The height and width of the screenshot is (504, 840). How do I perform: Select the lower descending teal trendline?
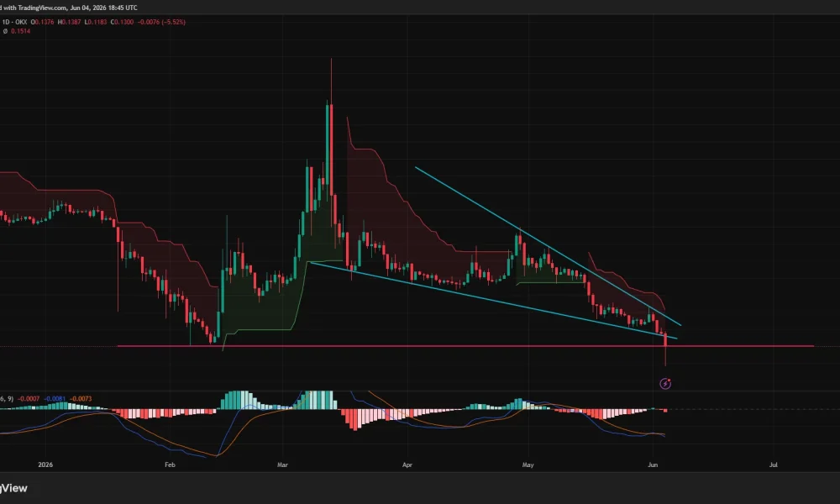pyautogui.click(x=494, y=301)
